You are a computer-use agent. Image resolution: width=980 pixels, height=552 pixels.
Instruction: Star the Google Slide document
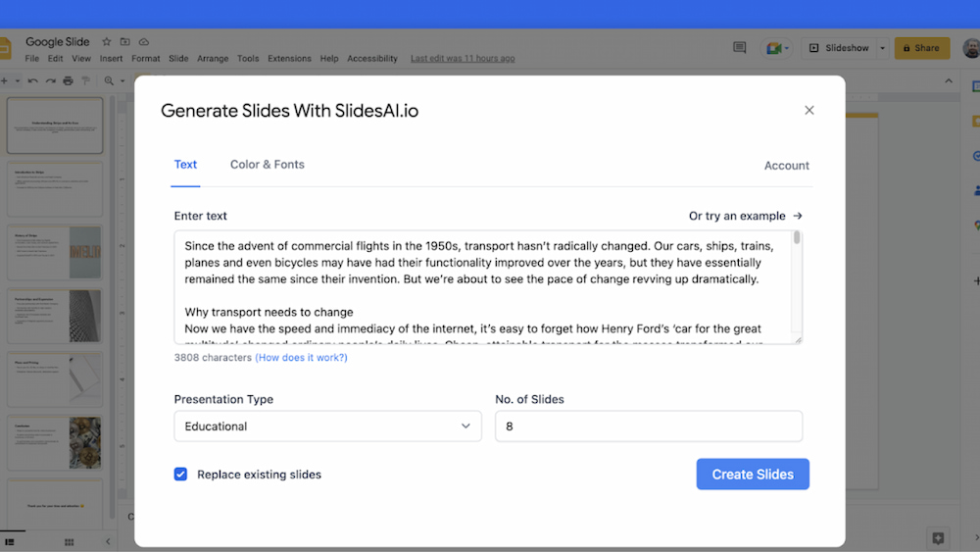pyautogui.click(x=106, y=42)
